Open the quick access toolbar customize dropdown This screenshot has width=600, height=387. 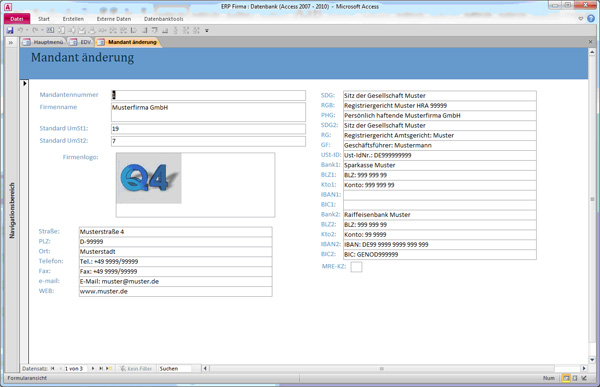click(x=207, y=31)
